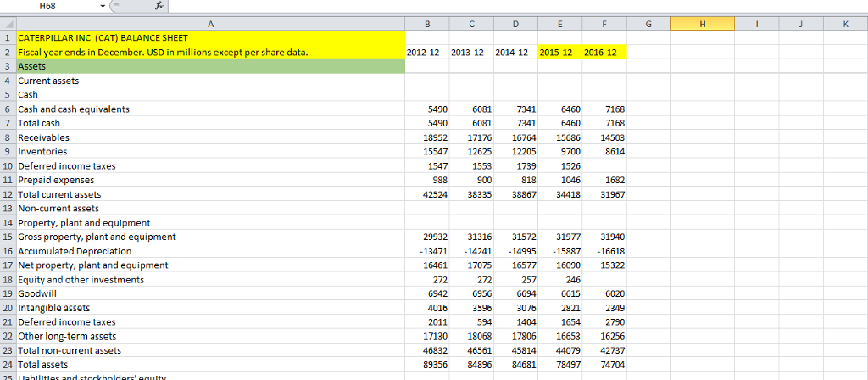Click the 'Goodwill' label
This screenshot has width=868, height=380.
[37, 293]
